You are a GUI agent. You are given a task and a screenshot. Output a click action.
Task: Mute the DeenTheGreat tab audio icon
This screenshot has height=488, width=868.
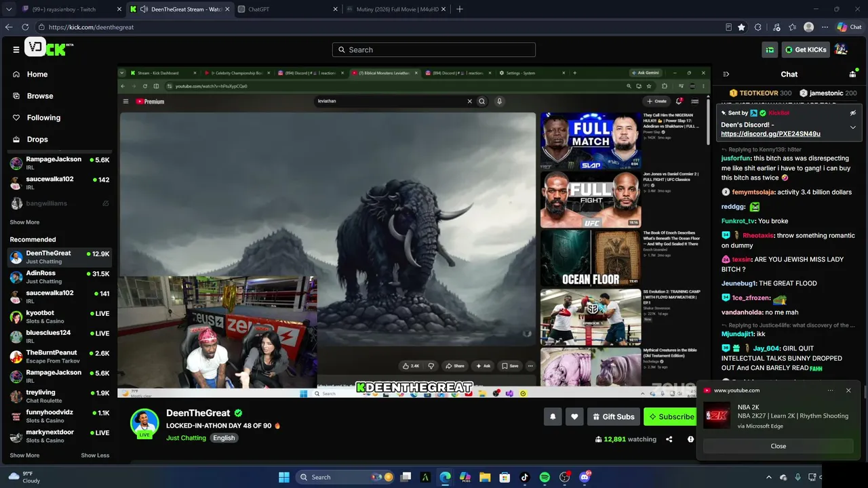click(144, 9)
